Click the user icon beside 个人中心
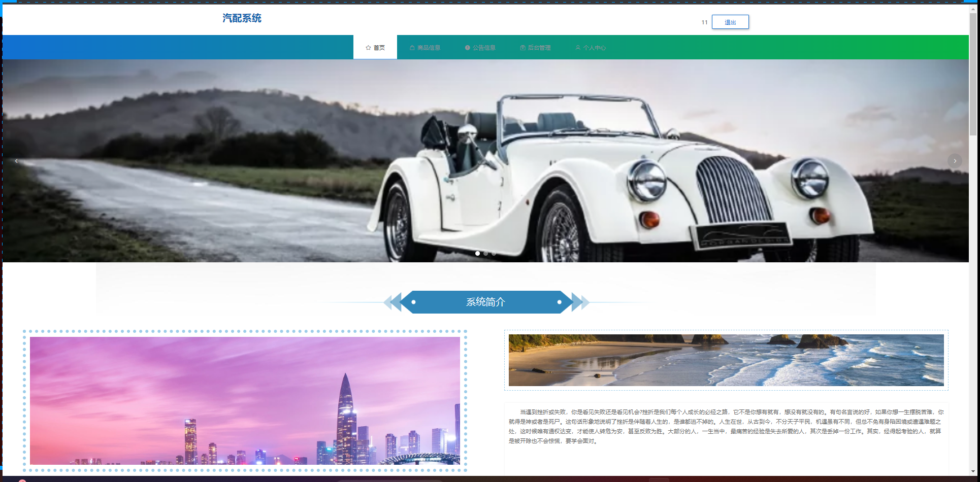The height and width of the screenshot is (482, 980). [578, 48]
